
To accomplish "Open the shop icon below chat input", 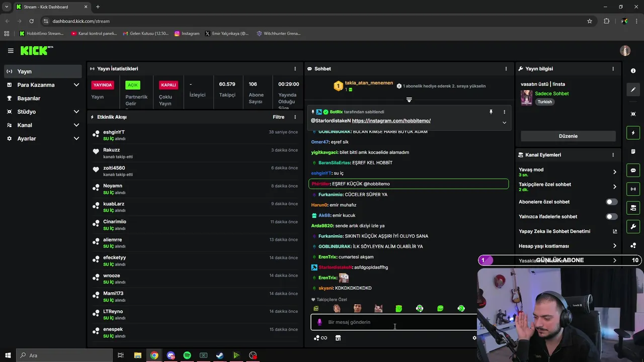I will point(338,338).
